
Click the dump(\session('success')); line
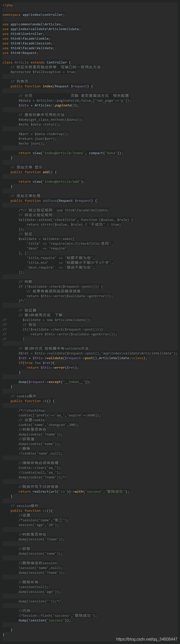(x=44, y=620)
